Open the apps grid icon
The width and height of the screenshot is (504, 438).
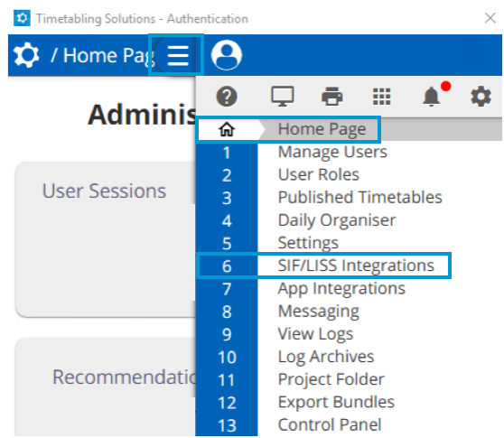click(x=381, y=97)
